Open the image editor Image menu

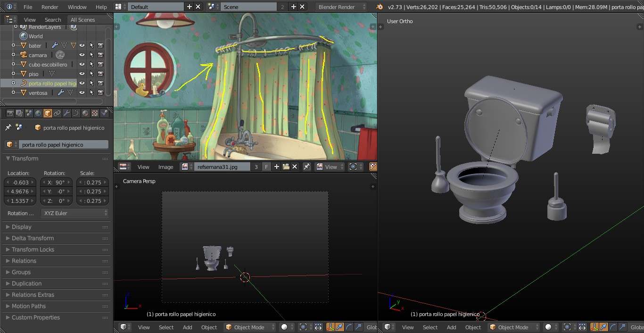(x=165, y=166)
